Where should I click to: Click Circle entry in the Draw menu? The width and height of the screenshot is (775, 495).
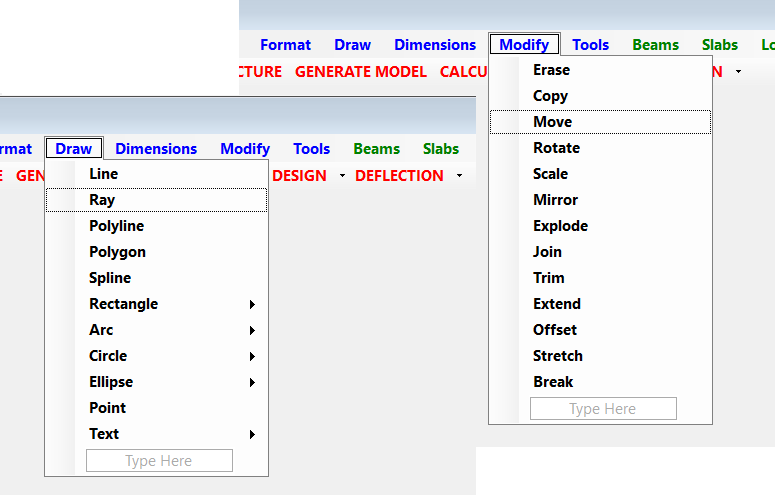[x=156, y=356]
